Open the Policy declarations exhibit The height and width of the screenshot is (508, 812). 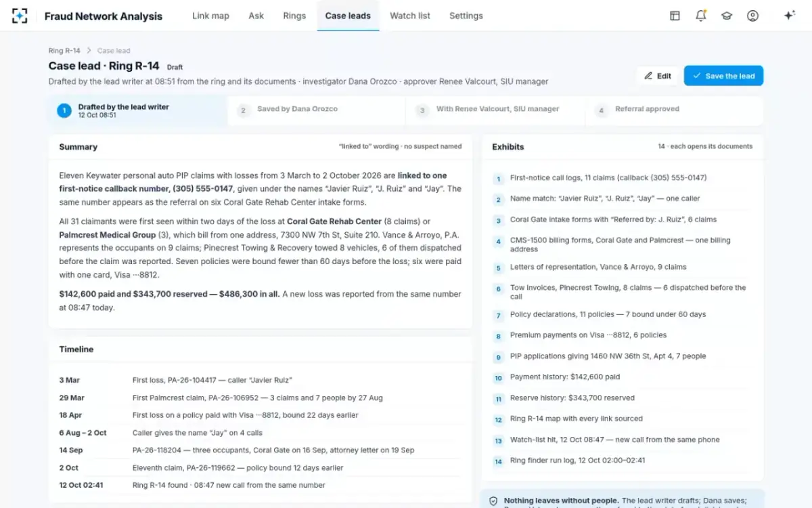tap(623, 315)
